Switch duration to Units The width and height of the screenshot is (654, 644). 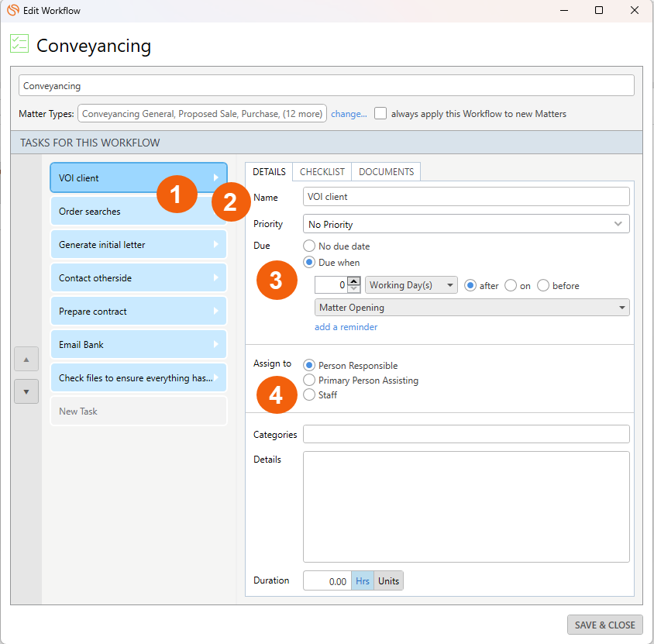388,581
